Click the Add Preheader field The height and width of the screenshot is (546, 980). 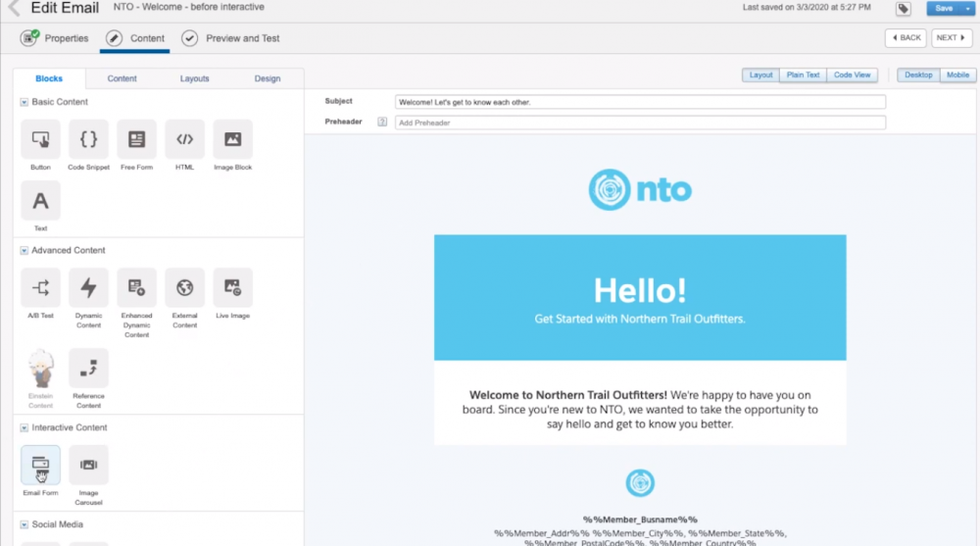point(640,123)
